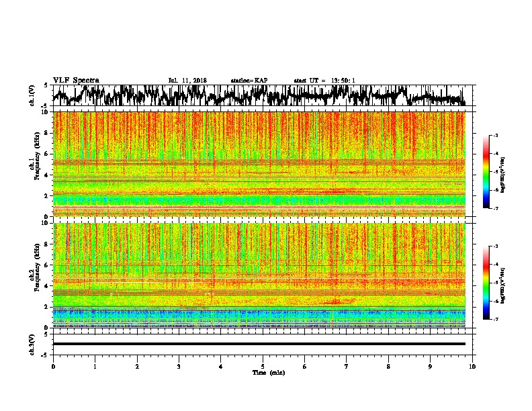Click the "-7" label on the ch.1 color bar
This screenshot has width=532, height=411.
point(495,208)
